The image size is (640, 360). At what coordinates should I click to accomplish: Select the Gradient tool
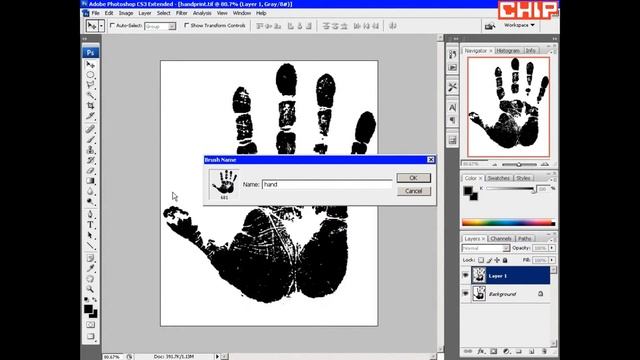[90, 180]
